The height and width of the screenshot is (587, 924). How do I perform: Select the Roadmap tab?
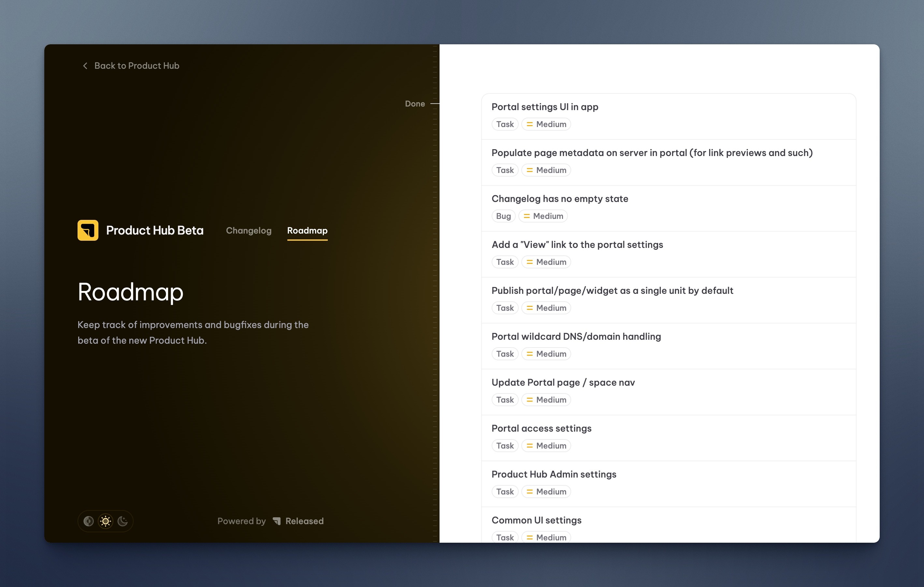(x=307, y=231)
